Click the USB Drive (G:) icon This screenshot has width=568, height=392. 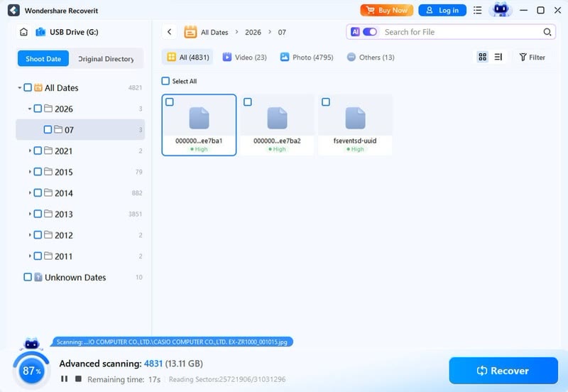40,32
